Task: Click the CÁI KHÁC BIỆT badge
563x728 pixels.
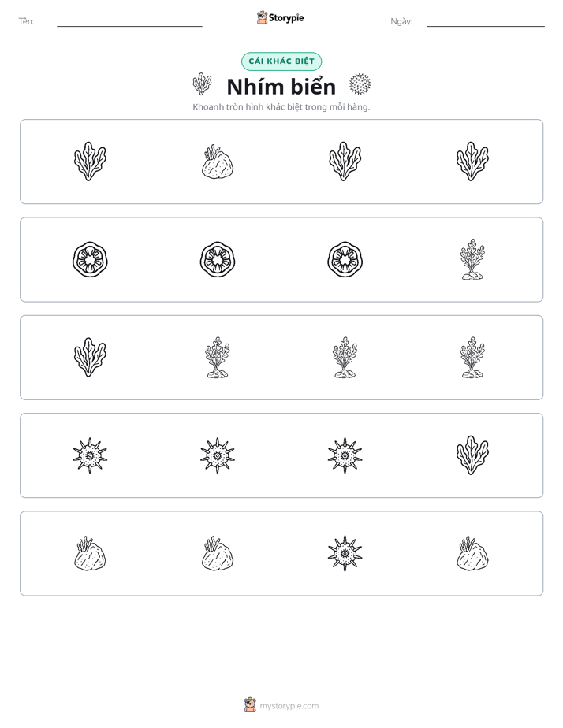Action: 281,61
